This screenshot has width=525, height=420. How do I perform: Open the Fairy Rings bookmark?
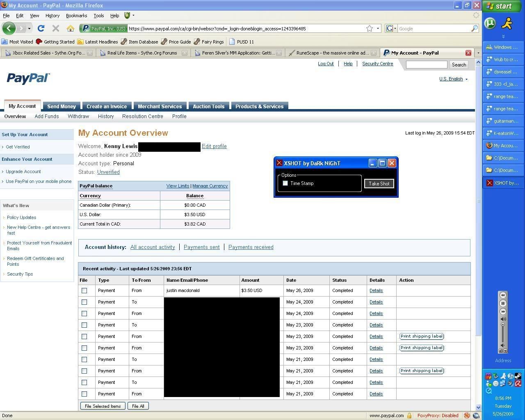pos(209,41)
